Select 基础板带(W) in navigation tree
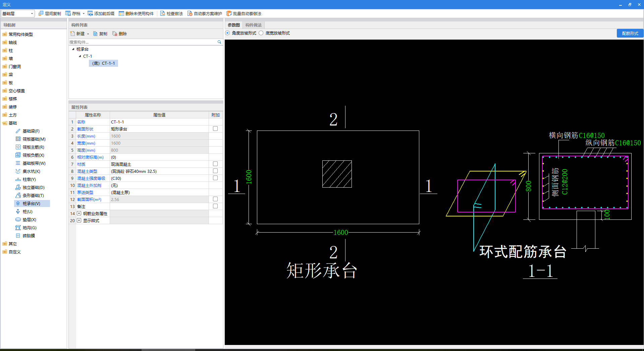The image size is (644, 351). coord(34,163)
